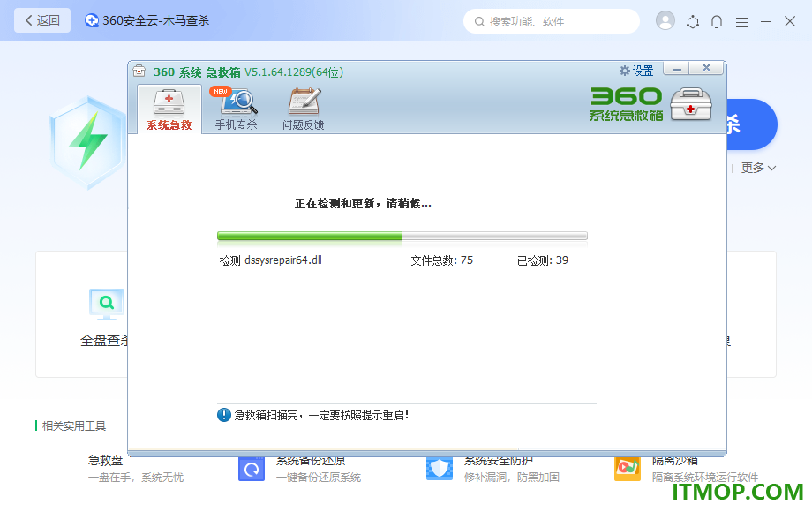Image resolution: width=812 pixels, height=512 pixels.
Task: Open the user account avatar
Action: 665,20
